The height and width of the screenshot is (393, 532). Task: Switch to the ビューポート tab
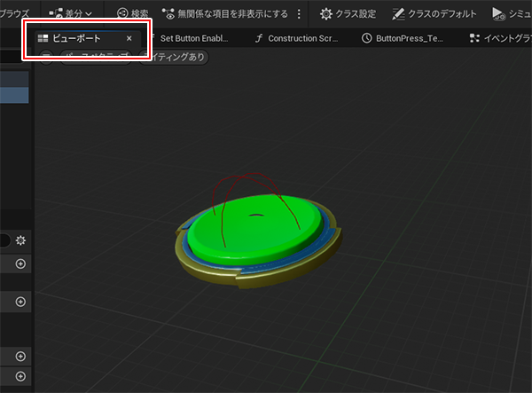(75, 39)
